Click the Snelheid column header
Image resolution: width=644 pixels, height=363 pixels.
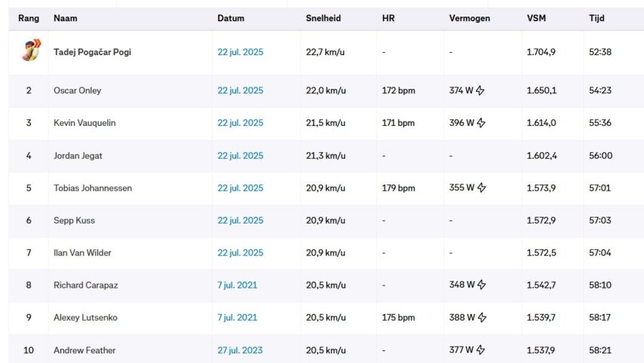[x=324, y=18]
